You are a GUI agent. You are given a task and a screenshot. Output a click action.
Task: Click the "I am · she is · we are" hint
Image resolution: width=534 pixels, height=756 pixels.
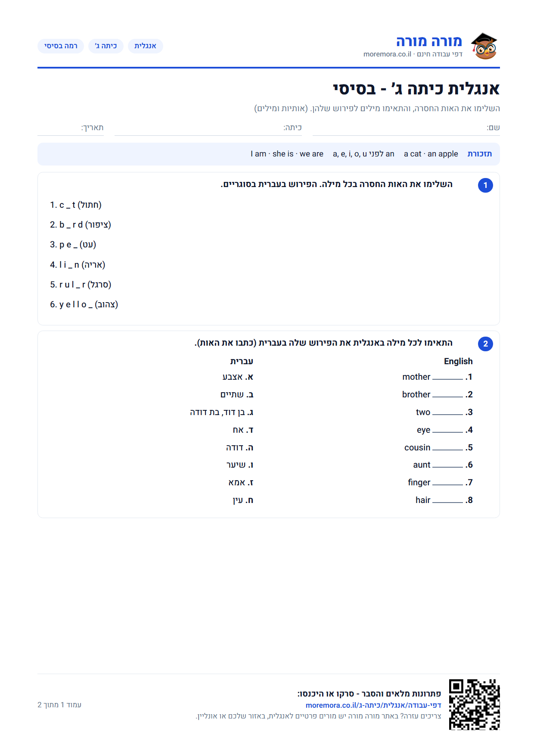287,154
